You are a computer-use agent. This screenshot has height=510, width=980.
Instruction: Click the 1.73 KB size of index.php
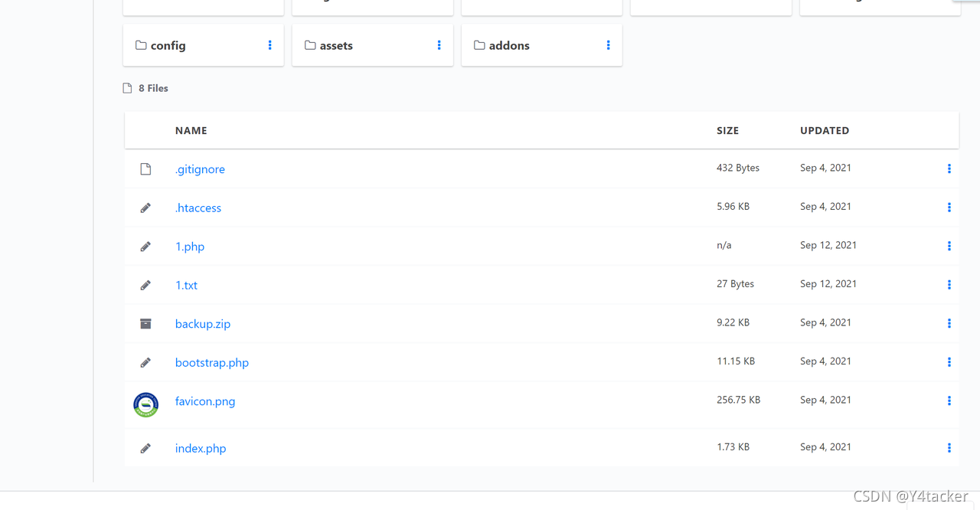(733, 446)
